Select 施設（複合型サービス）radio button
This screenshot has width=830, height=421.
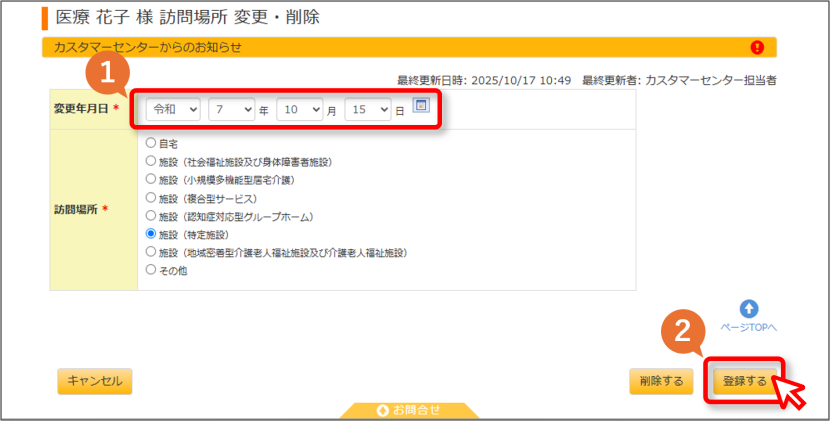pyautogui.click(x=151, y=198)
